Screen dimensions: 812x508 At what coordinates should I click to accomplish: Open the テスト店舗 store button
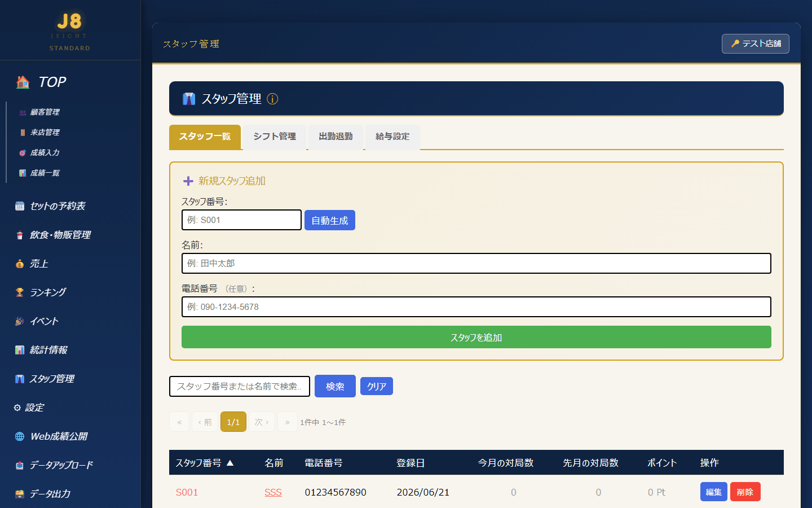click(756, 43)
